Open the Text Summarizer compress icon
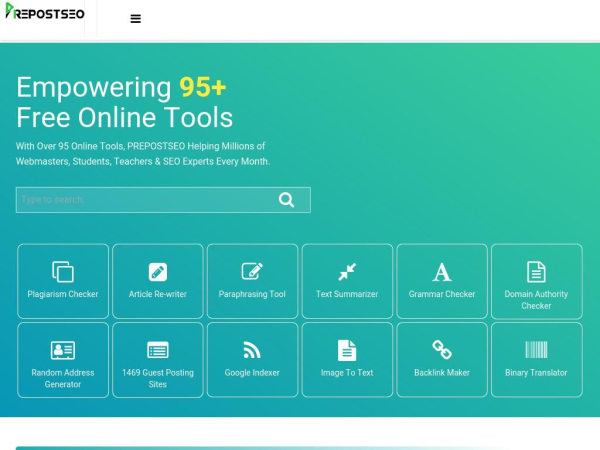Screen dimensions: 600x450 pos(347,271)
